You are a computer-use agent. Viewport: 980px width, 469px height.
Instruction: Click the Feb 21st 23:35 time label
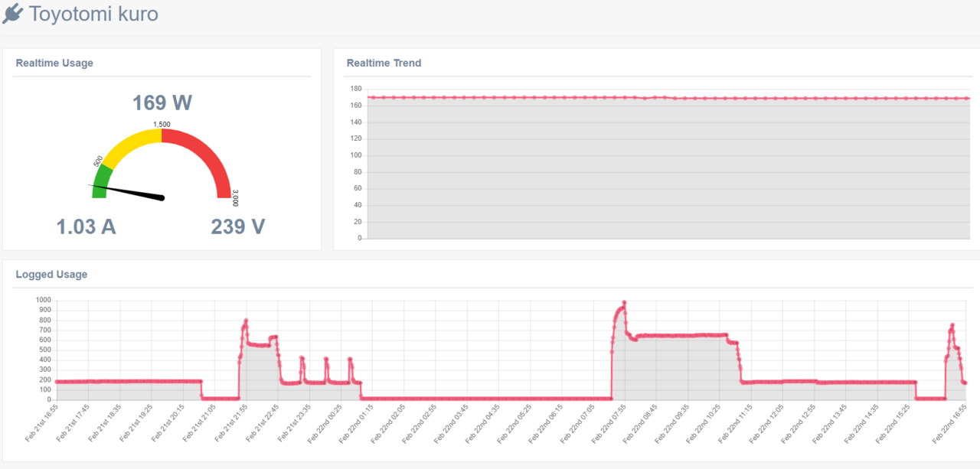(296, 423)
